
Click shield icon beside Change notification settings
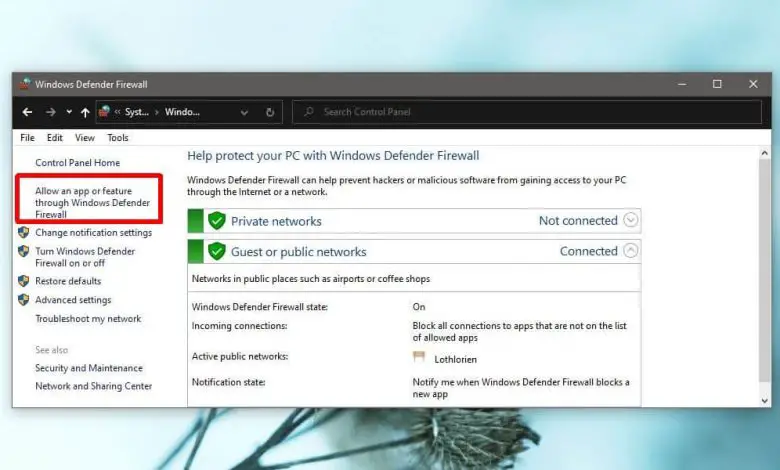click(x=23, y=232)
